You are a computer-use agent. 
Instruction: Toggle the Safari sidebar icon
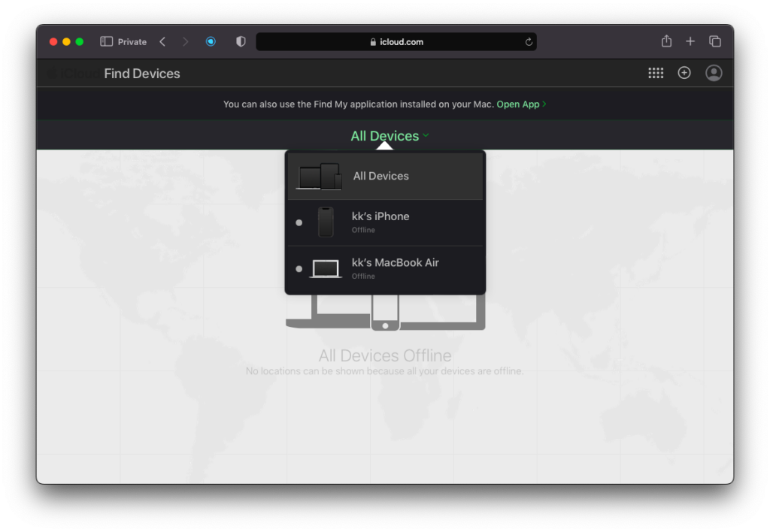[106, 42]
